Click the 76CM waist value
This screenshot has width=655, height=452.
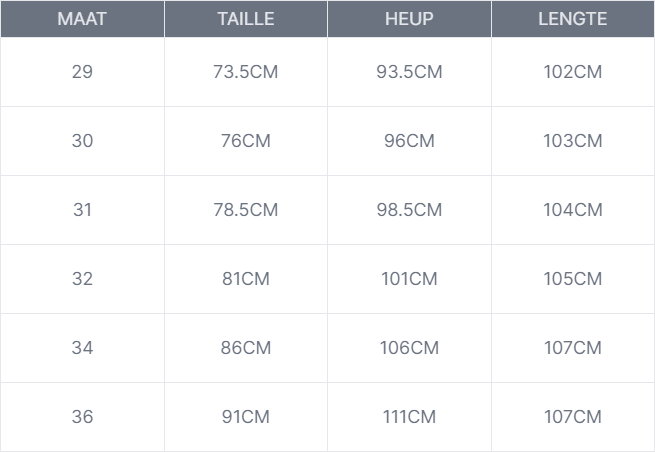(x=246, y=141)
